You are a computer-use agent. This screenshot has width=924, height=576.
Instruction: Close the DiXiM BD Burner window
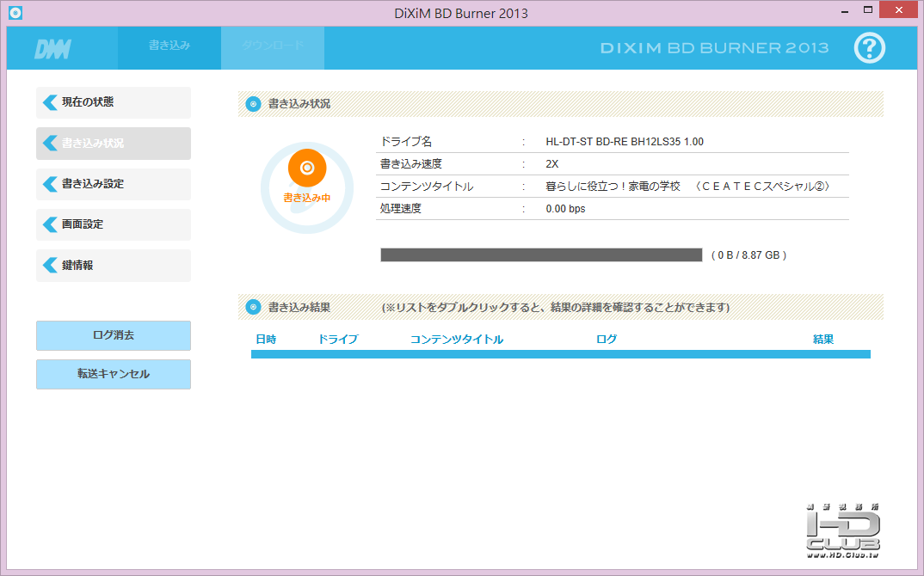tap(899, 10)
